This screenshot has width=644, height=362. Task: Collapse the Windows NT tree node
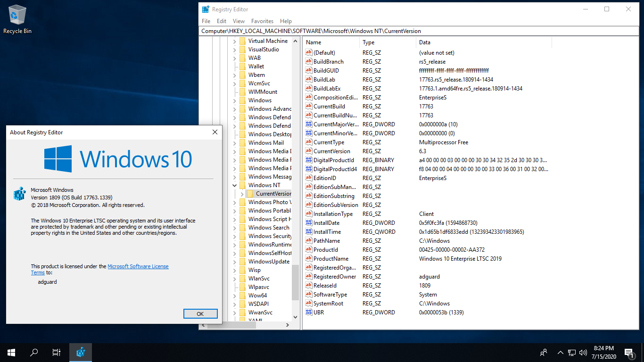pos(235,185)
